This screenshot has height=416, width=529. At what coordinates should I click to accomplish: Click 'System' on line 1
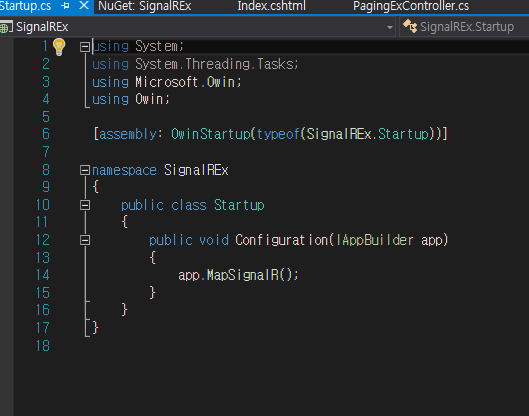[x=156, y=46]
